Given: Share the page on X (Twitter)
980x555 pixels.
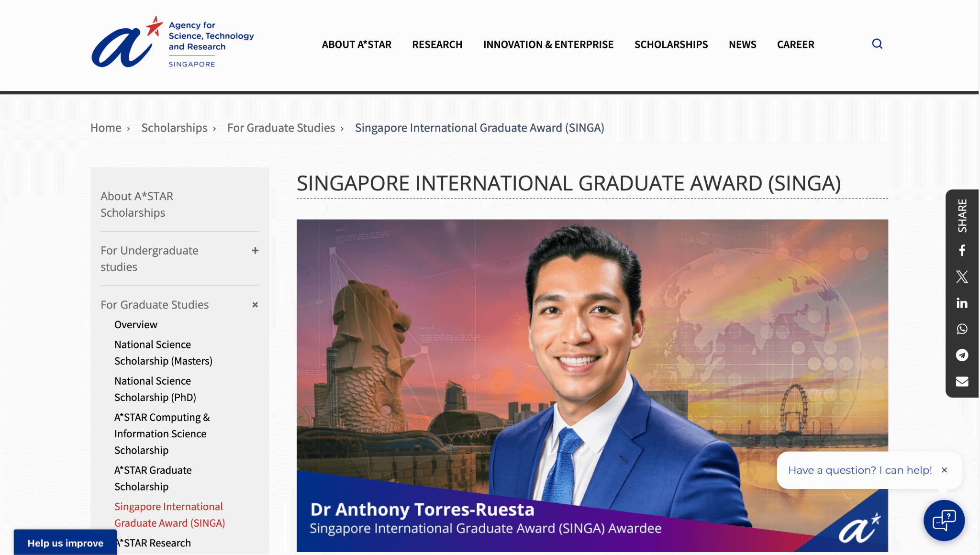Looking at the screenshot, I should coord(962,277).
